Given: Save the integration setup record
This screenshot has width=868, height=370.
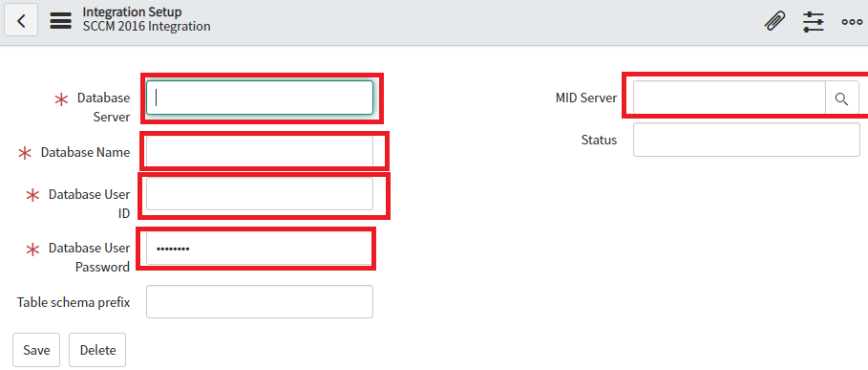Looking at the screenshot, I should (36, 350).
